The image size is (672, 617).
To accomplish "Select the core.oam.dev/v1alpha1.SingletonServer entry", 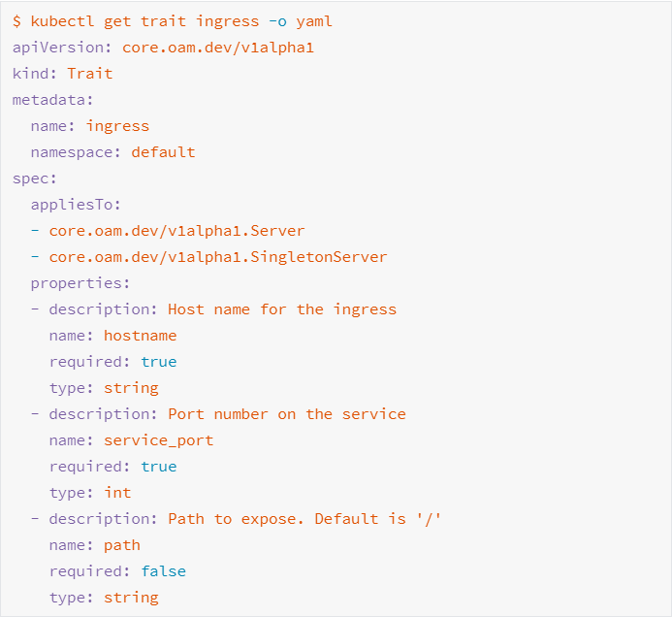I will (218, 257).
